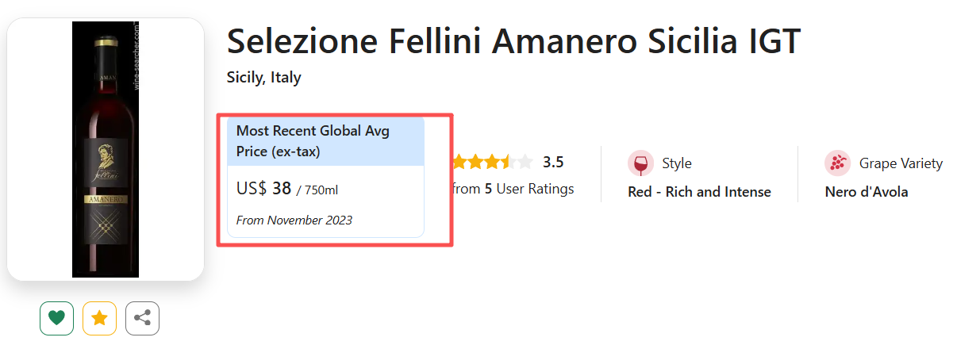The width and height of the screenshot is (980, 345).
Task: Open the share icon button
Action: [142, 318]
